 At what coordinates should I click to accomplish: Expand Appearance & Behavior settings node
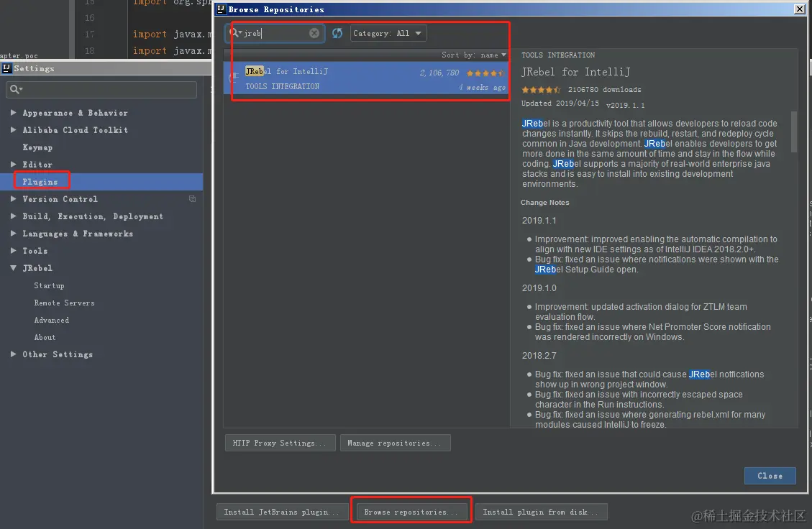pos(14,112)
